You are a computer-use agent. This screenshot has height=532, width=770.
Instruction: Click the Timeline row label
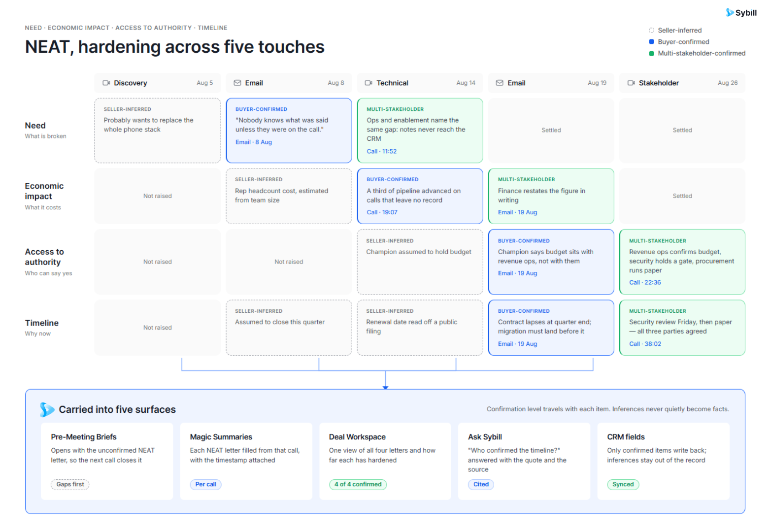tap(42, 323)
